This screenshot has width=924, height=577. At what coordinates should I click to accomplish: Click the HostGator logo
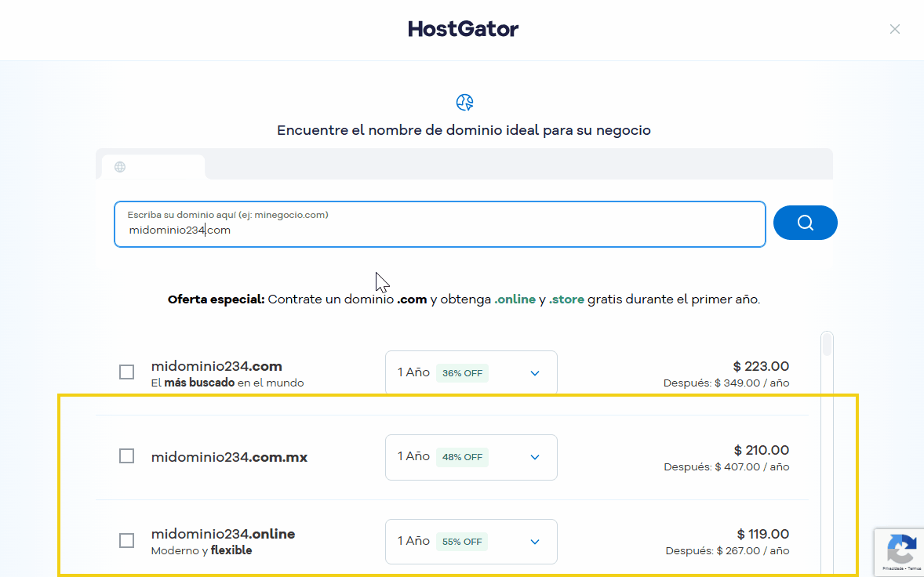[464, 29]
